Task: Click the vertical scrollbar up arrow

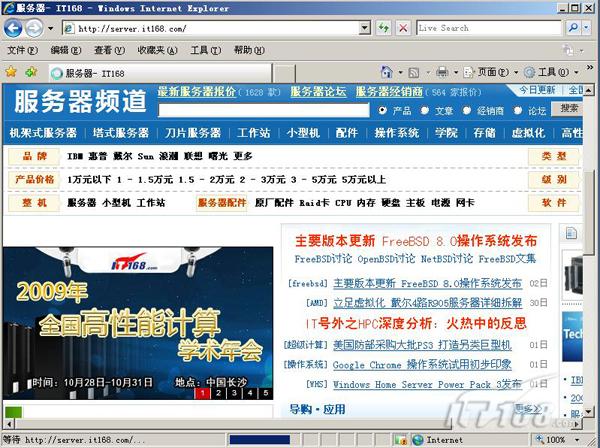Action: pos(588,90)
